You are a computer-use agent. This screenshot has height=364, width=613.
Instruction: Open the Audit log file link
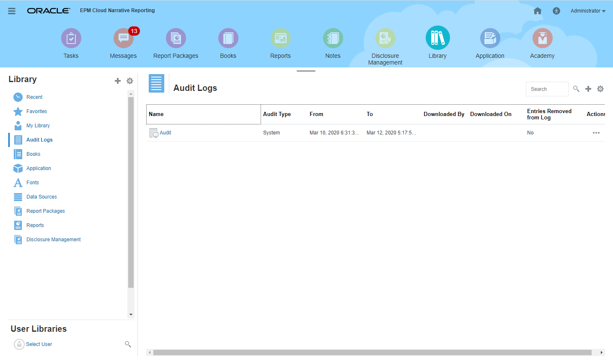165,133
